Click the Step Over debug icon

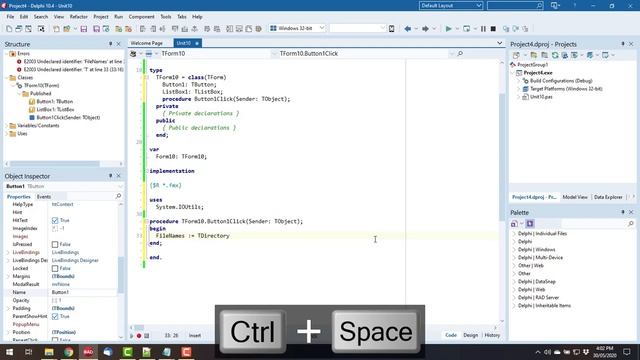point(516,29)
